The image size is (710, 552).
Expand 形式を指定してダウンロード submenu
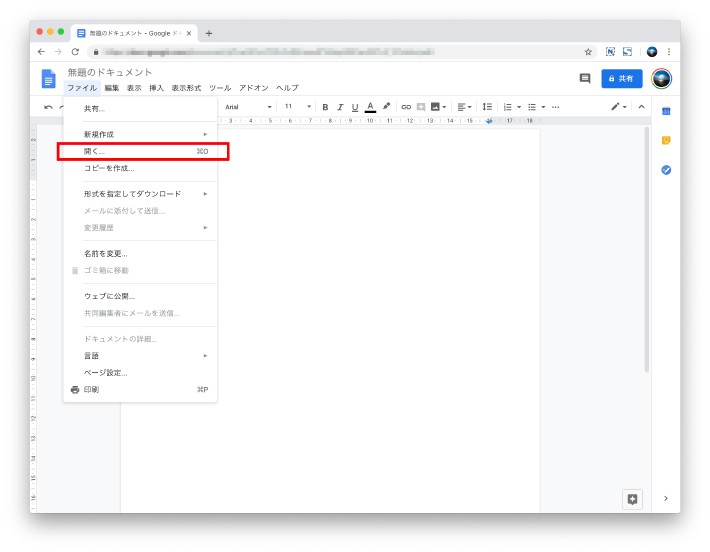[140, 194]
